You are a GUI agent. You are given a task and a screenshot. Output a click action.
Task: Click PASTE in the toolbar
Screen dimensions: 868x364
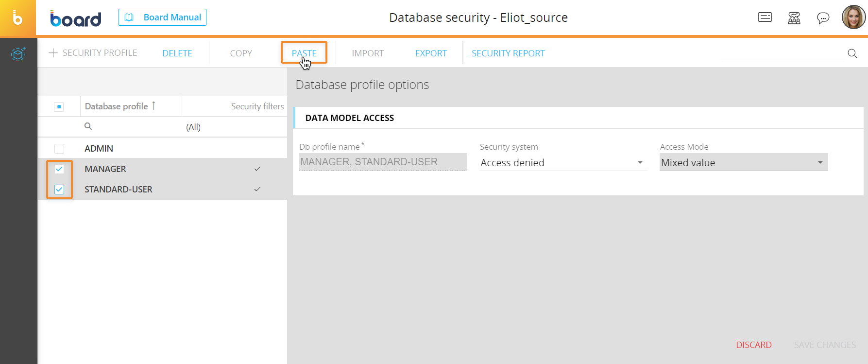tap(304, 53)
